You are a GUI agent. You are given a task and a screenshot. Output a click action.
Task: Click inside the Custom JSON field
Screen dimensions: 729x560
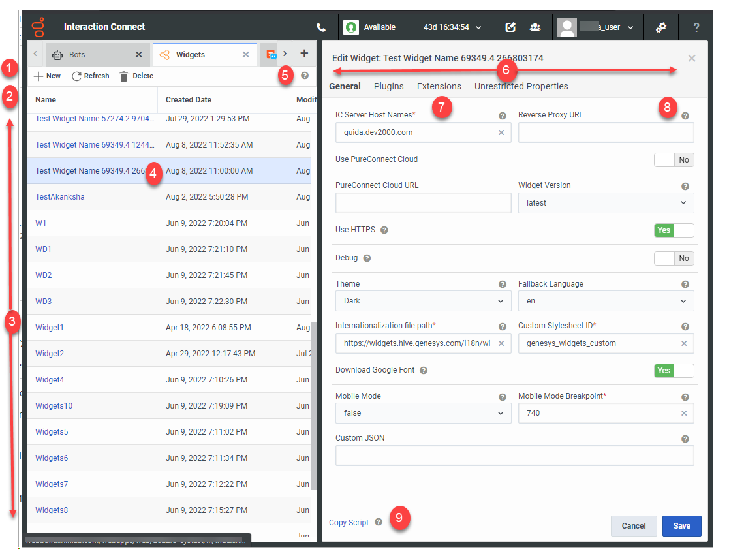click(x=514, y=456)
